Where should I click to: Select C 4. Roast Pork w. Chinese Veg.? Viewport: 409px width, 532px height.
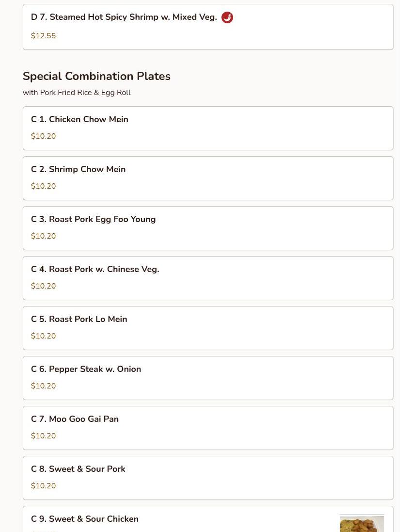tap(95, 269)
